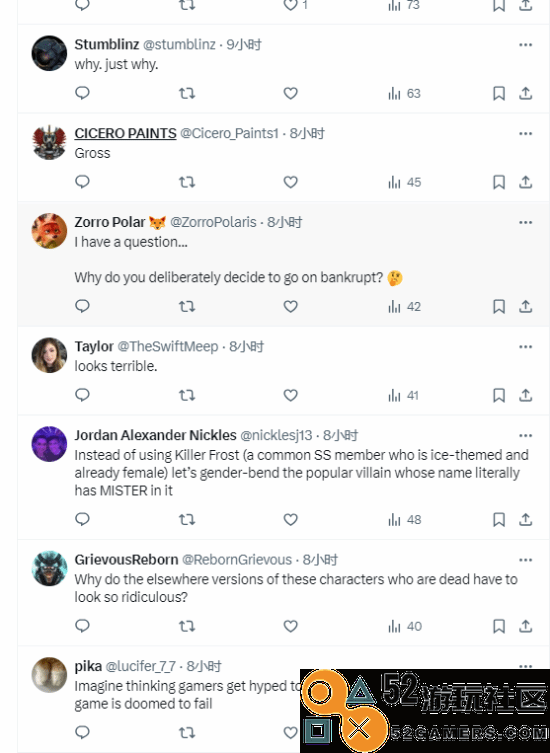Like Zorro Polar's bankrupt question tweet
This screenshot has height=753, width=550.
[291, 306]
